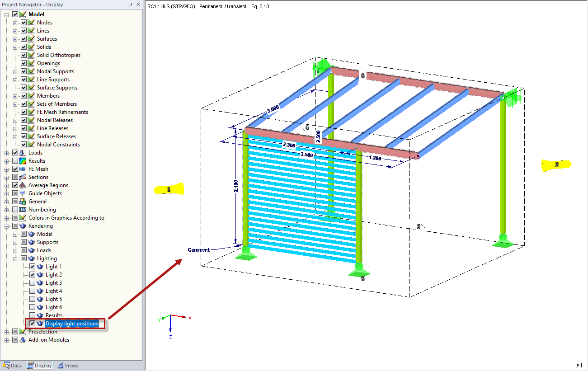Click the Guide Objects icon
This screenshot has width=588, height=371.
(x=23, y=193)
